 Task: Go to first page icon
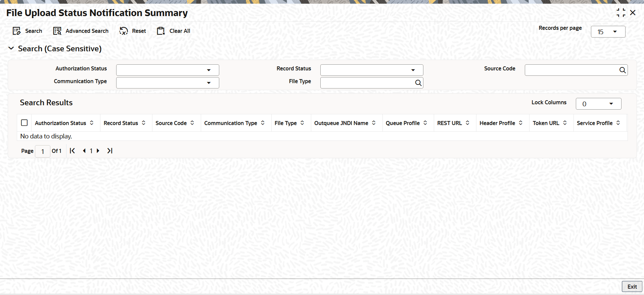[72, 151]
